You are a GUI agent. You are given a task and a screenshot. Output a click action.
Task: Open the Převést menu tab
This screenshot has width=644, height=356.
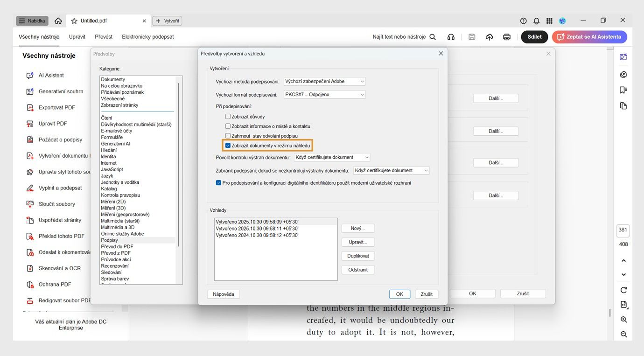(104, 37)
